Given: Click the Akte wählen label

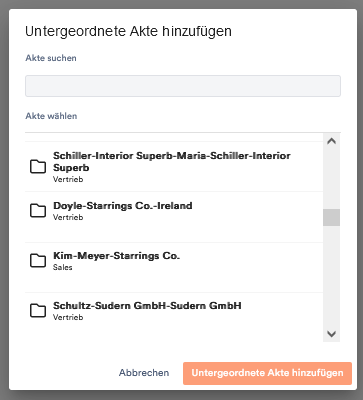Looking at the screenshot, I should click(51, 116).
